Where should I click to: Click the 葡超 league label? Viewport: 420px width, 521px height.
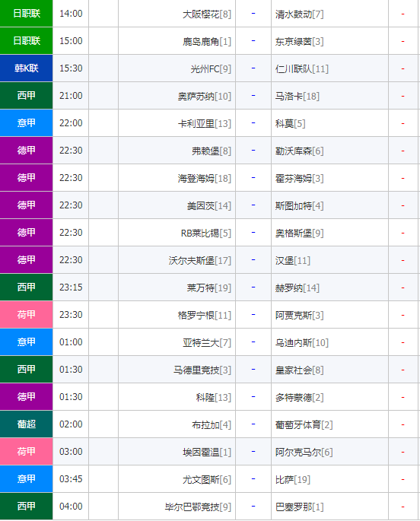26,424
